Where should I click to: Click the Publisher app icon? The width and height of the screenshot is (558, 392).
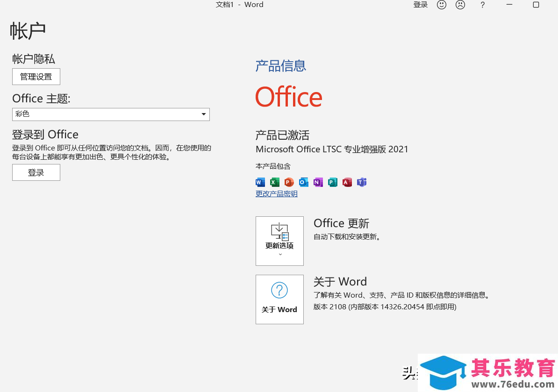[x=332, y=183]
